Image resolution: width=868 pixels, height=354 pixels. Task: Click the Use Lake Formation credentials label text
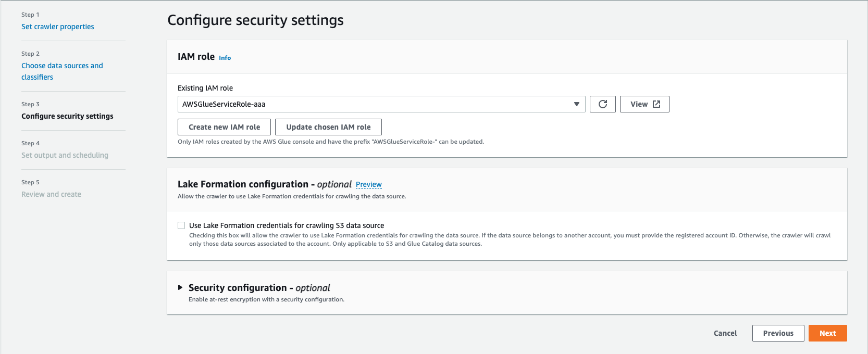tap(286, 225)
